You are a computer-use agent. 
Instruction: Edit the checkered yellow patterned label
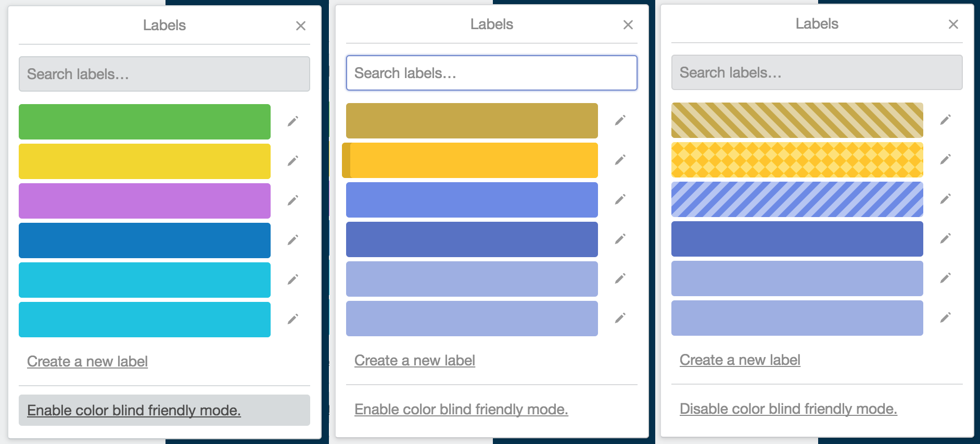tap(945, 159)
